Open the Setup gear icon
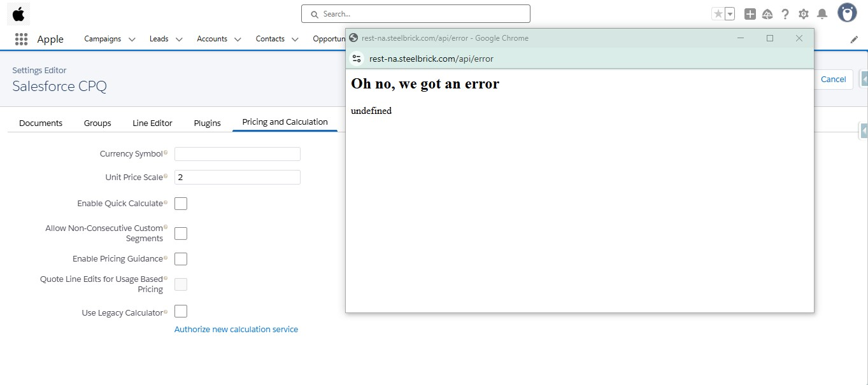 804,14
